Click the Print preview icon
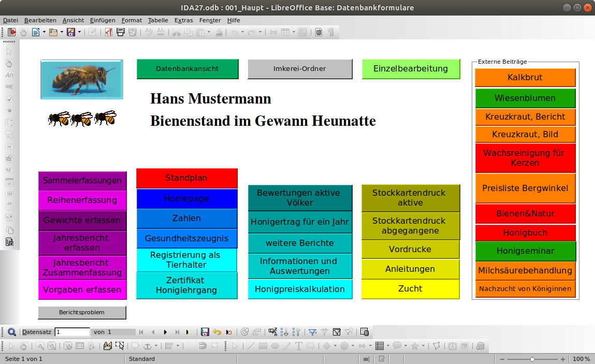This screenshot has width=595, height=364. coord(133,32)
